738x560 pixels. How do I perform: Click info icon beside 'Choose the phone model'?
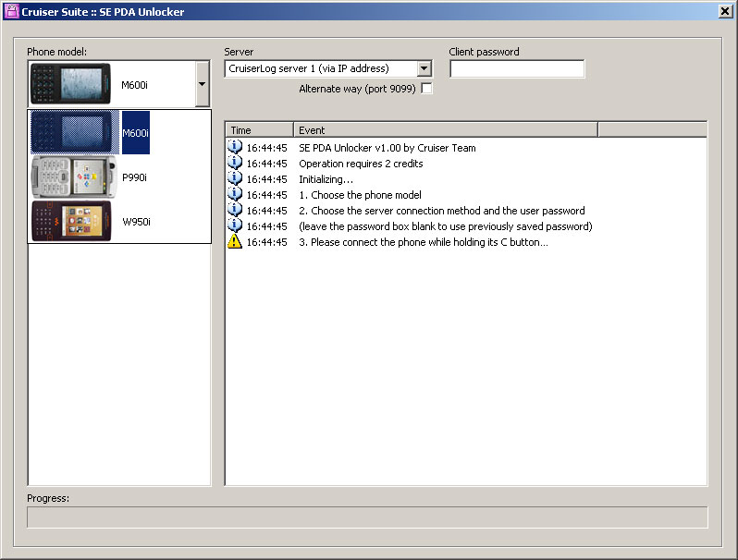click(x=234, y=194)
